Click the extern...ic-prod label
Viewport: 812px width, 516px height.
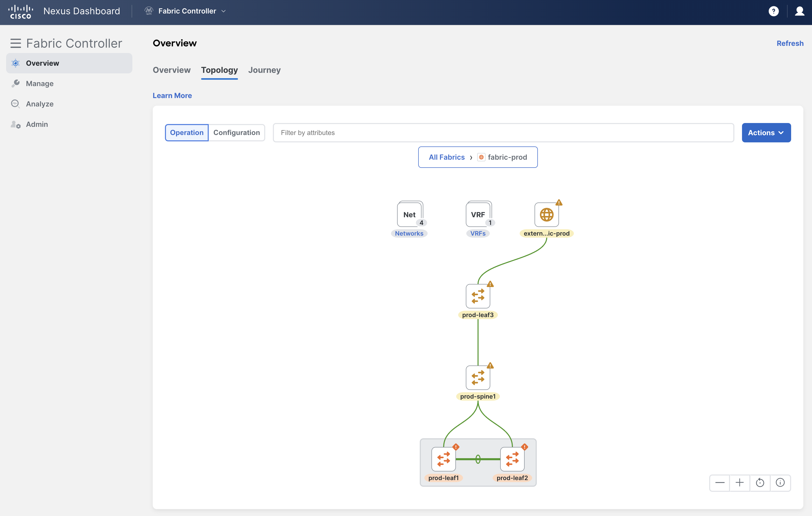(x=547, y=234)
